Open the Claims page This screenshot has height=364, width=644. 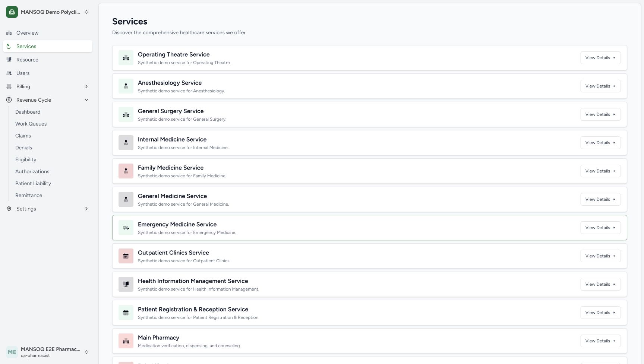coord(23,136)
